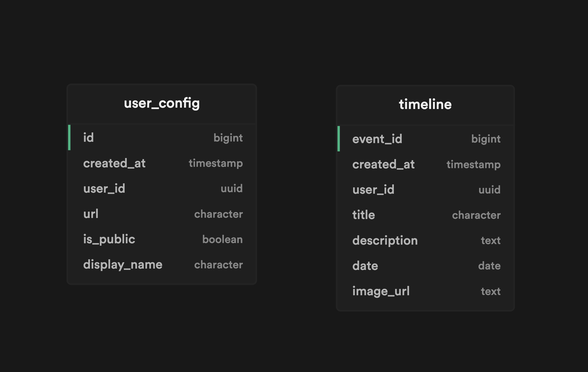Click the id column name in user_config
588x372 pixels.
[x=88, y=138]
